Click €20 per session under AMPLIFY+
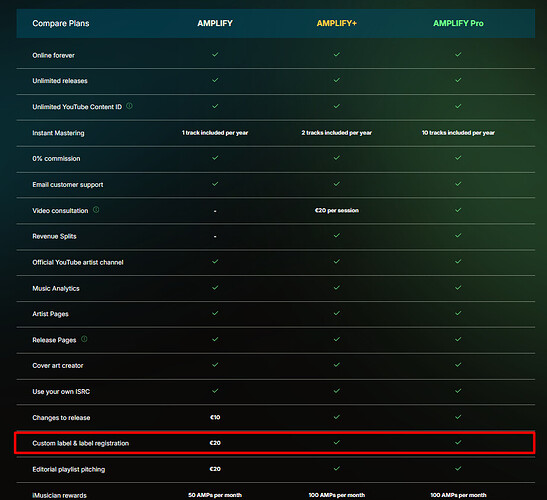 pos(337,210)
